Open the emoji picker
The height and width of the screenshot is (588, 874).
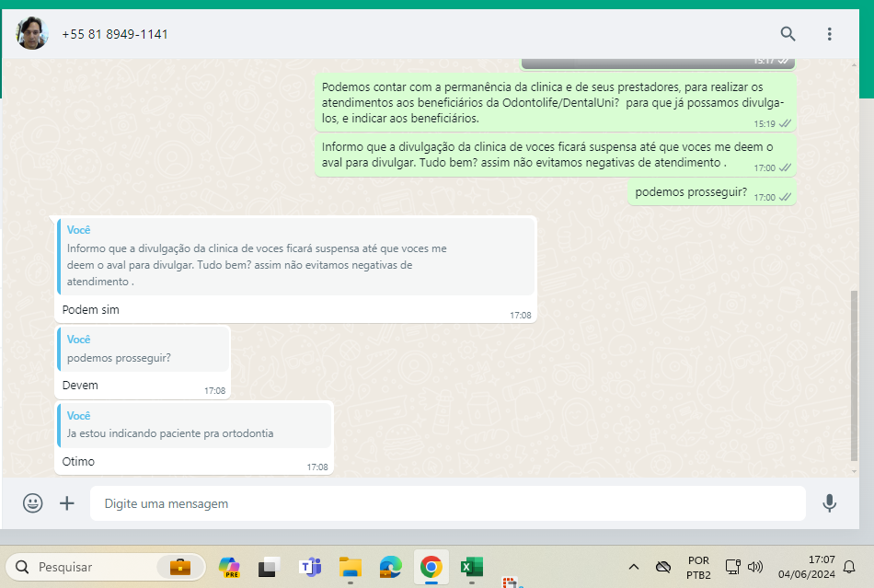(x=33, y=503)
